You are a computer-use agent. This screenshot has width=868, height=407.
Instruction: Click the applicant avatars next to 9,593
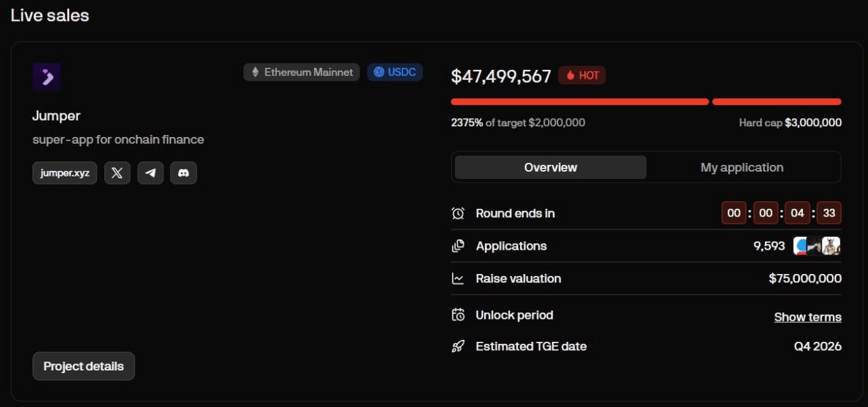click(817, 246)
